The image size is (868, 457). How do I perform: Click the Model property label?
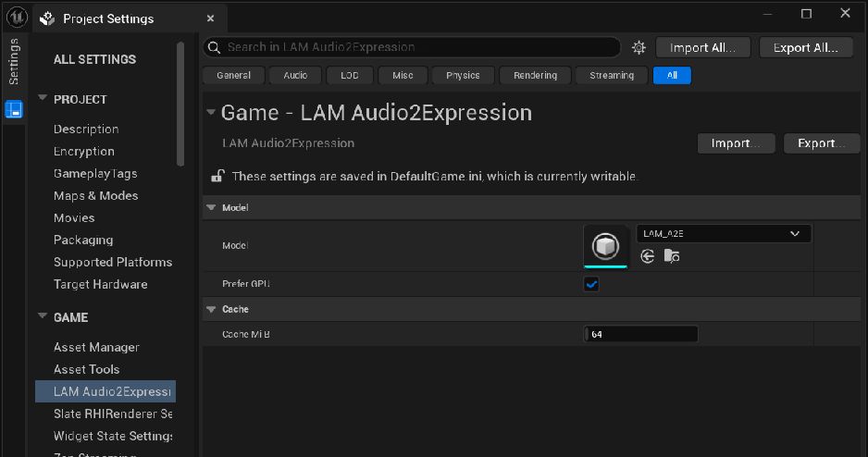[235, 246]
